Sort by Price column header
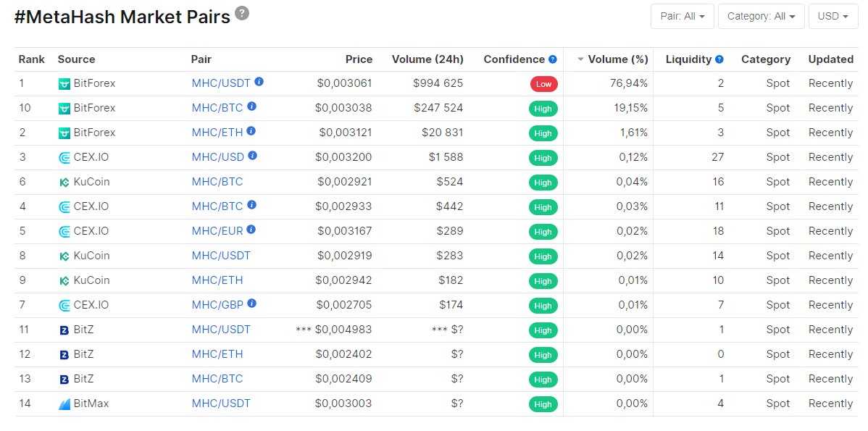The width and height of the screenshot is (868, 431). 359,59
